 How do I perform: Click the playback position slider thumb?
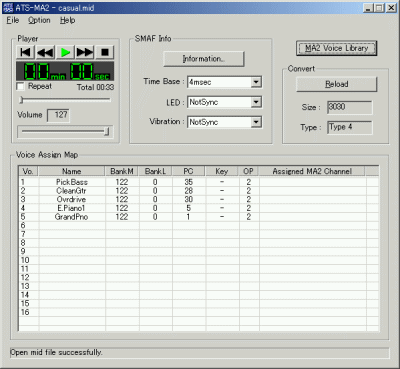click(21, 100)
